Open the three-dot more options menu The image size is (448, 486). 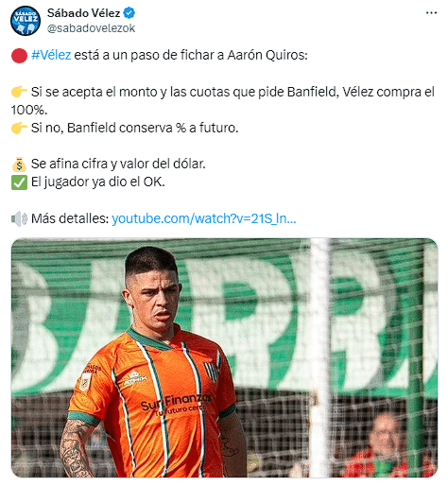click(x=431, y=13)
